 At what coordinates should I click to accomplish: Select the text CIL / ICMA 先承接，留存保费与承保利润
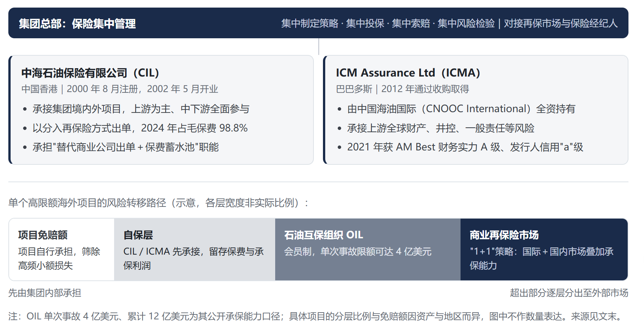tap(193, 258)
